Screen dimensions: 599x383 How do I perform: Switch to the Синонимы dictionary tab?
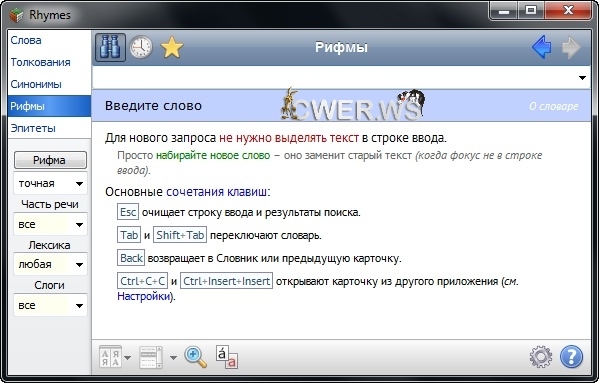pos(36,84)
